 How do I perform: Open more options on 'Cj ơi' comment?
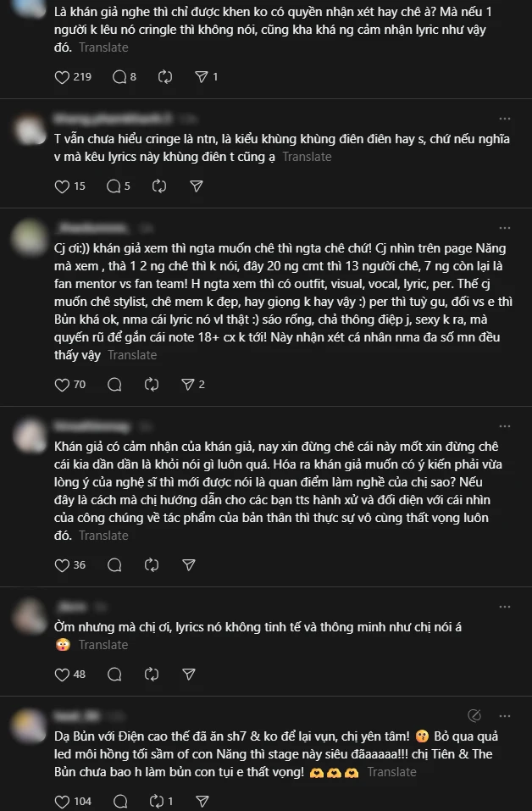click(x=505, y=228)
